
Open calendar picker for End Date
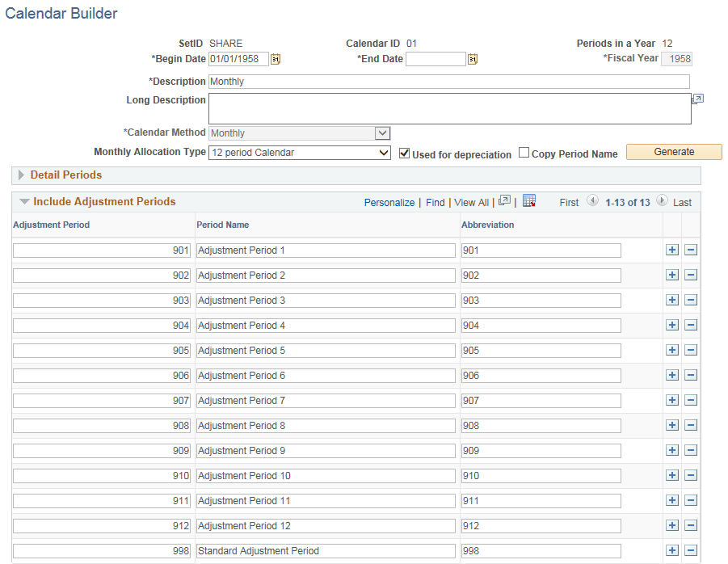473,59
